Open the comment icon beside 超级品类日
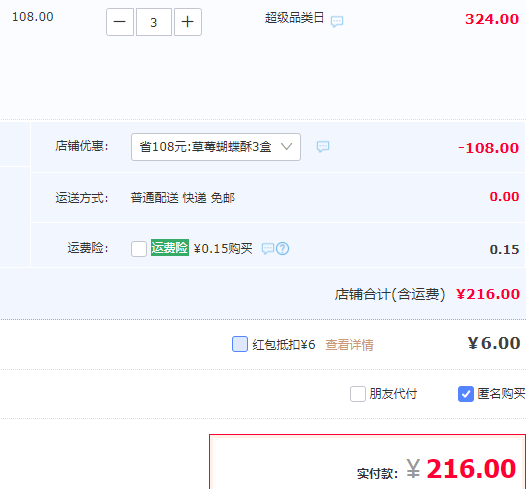526x489 pixels. pos(337,21)
